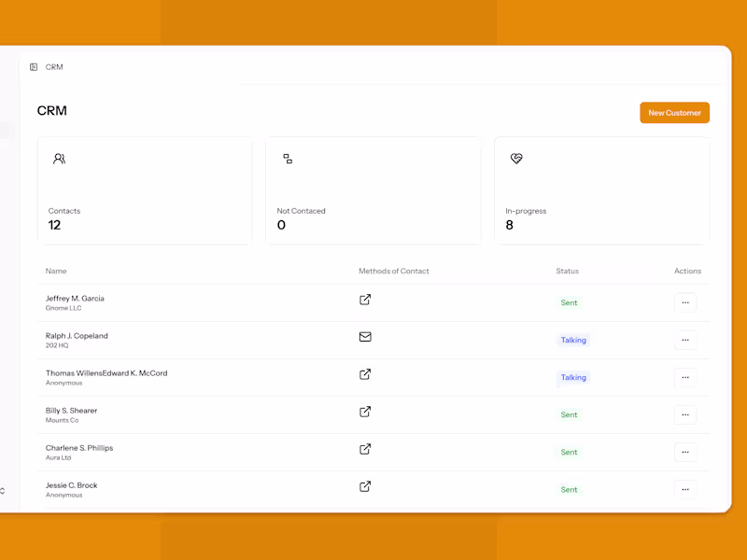Image resolution: width=747 pixels, height=560 pixels.
Task: Click the Actions column header
Action: (x=687, y=271)
